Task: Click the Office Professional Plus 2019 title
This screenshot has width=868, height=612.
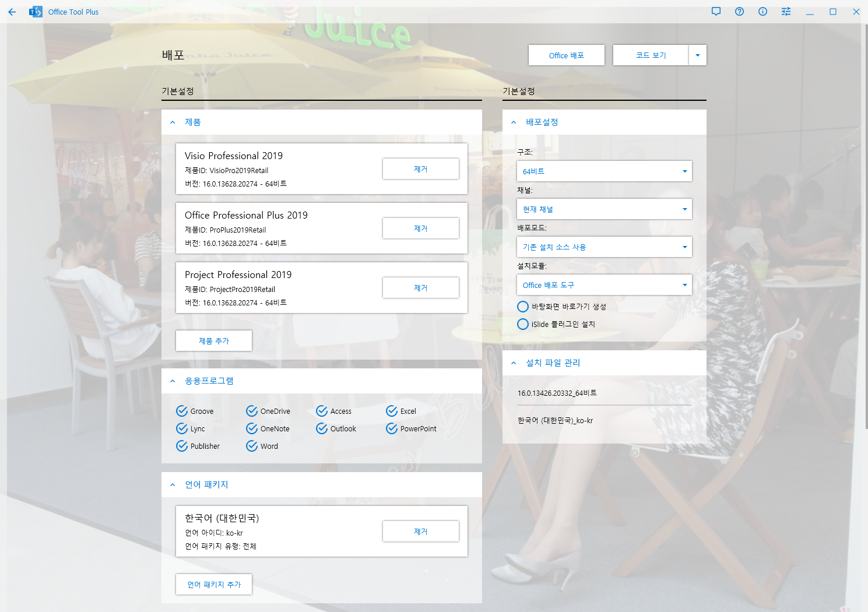Action: pos(246,215)
